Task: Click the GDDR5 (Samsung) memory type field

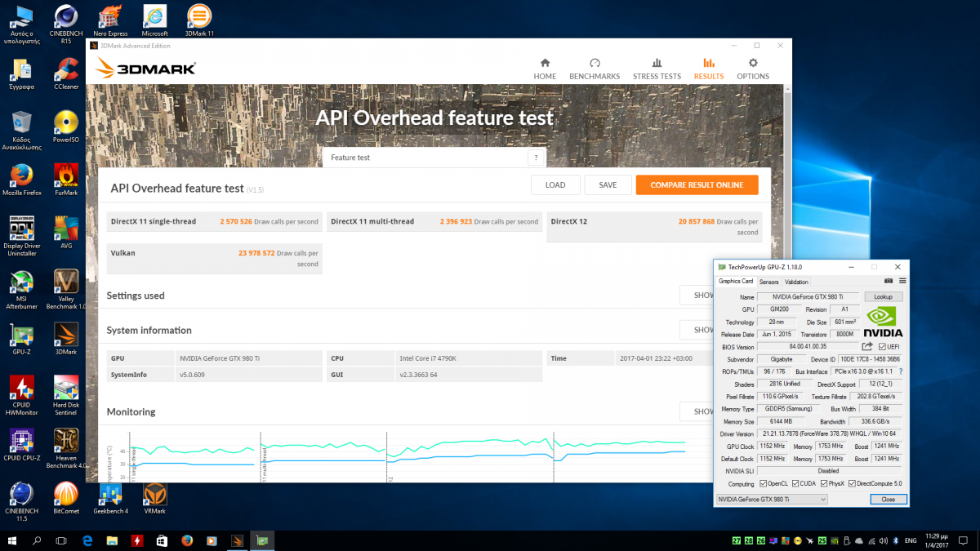Action: [787, 409]
